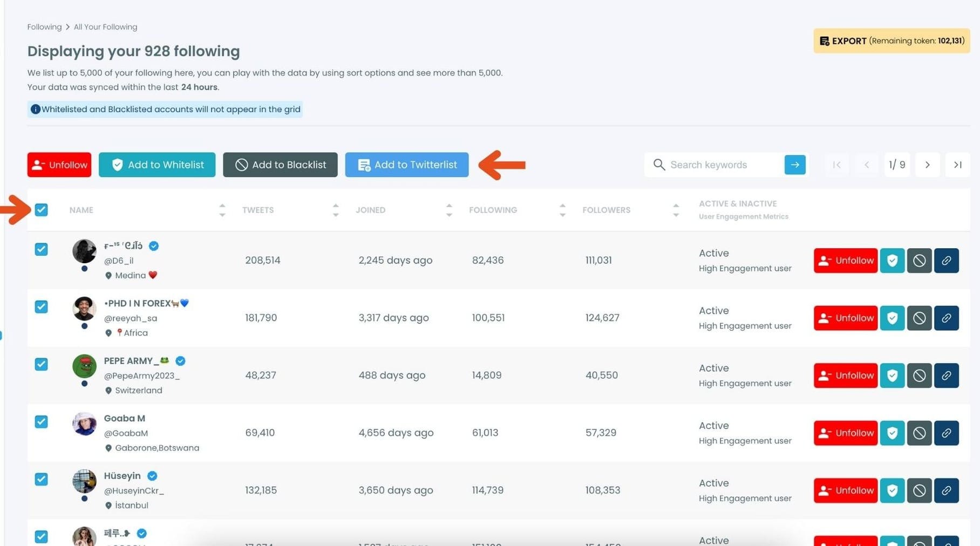Add @D6_il to whitelist via shield icon

(892, 261)
